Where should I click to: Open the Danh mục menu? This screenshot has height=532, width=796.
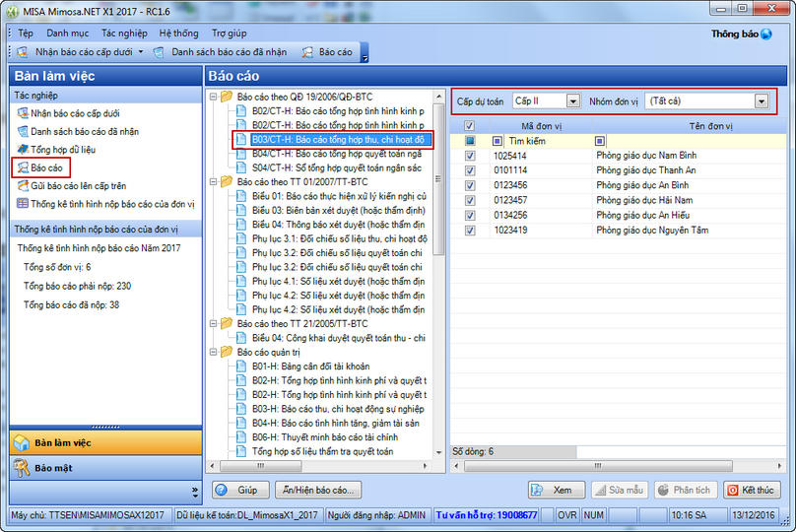[x=68, y=33]
